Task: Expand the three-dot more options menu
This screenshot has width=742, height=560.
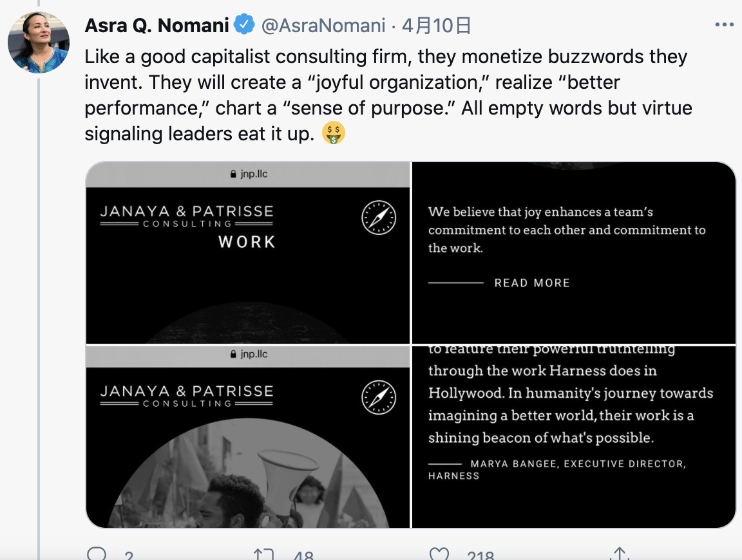Action: click(x=724, y=25)
